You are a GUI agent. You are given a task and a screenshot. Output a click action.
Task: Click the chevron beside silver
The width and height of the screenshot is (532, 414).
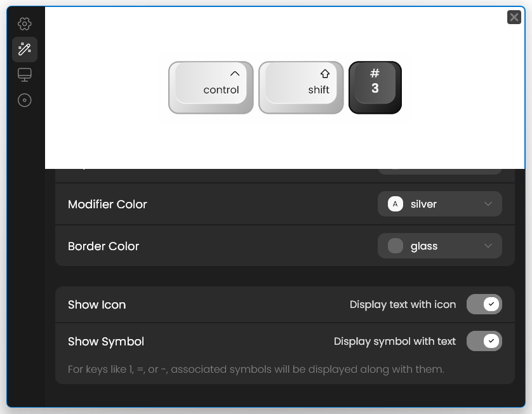[x=488, y=204]
